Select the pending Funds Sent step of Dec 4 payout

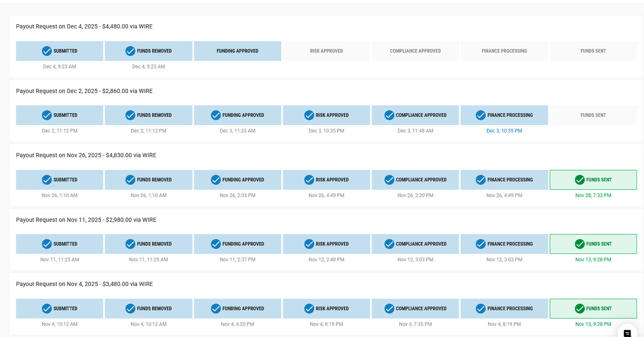pos(593,51)
